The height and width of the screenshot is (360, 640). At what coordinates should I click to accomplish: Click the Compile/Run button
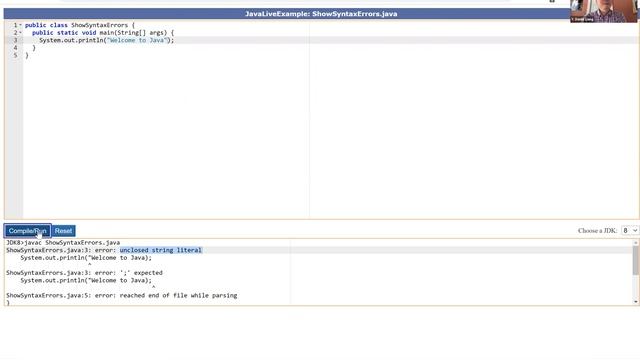[28, 231]
